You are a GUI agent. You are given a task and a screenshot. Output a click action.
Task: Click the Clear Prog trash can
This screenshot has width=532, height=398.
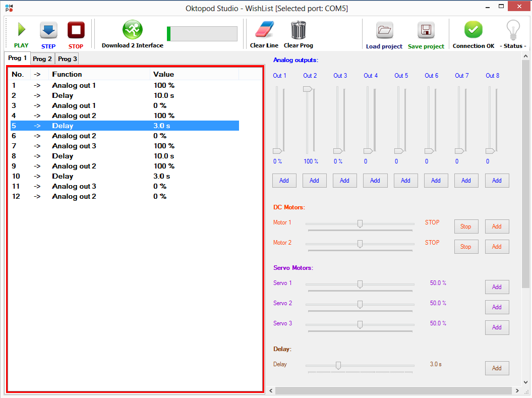coord(298,30)
